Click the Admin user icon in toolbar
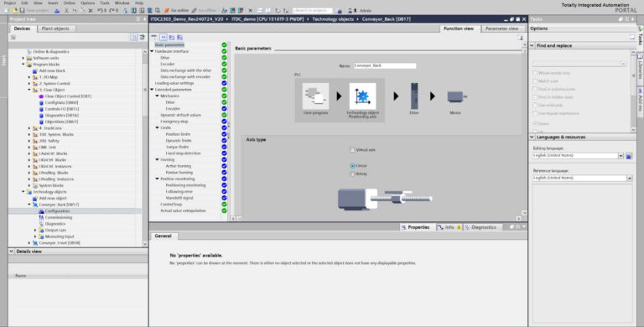The width and height of the screenshot is (644, 327). click(x=351, y=10)
